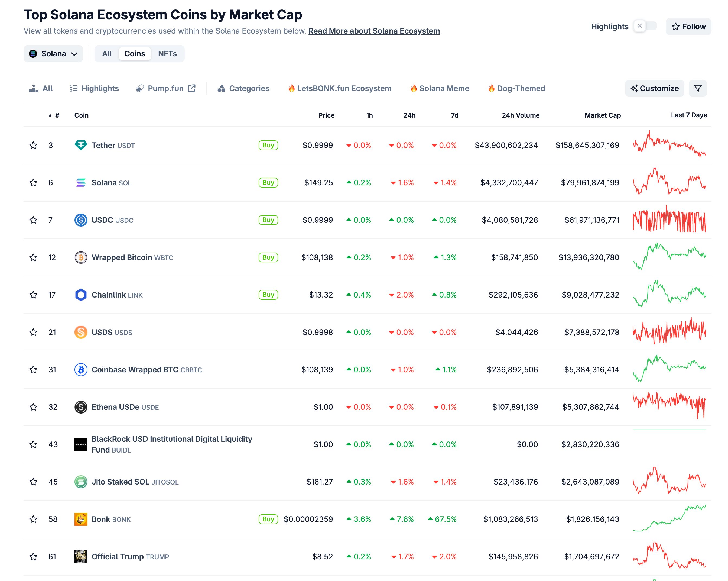
Task: Select the All tab
Action: click(106, 53)
